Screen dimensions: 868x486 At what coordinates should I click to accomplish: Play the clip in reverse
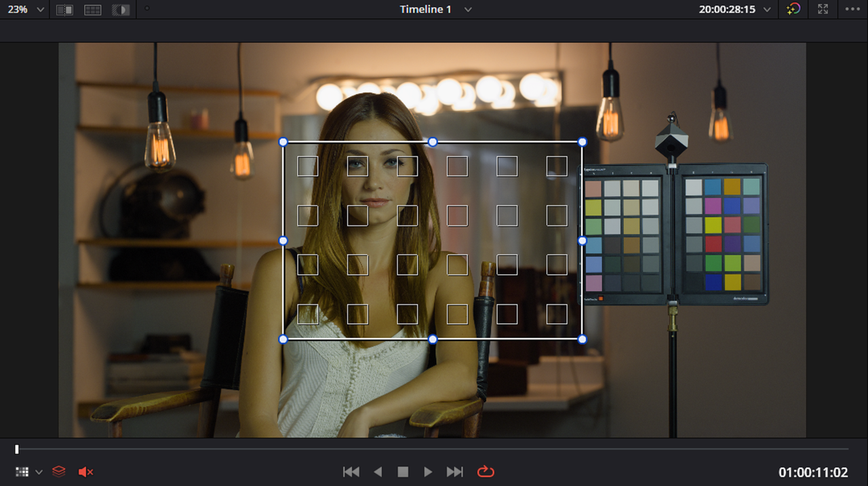(x=378, y=472)
